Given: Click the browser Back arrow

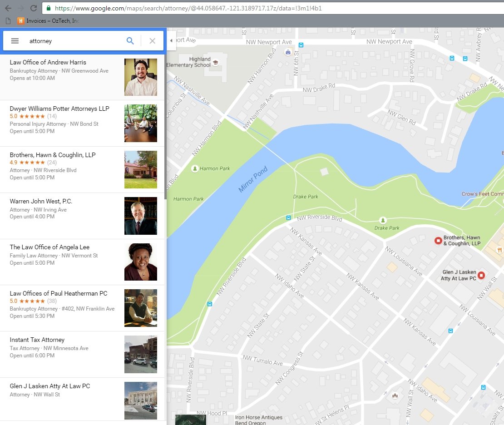Looking at the screenshot, I should coord(8,8).
